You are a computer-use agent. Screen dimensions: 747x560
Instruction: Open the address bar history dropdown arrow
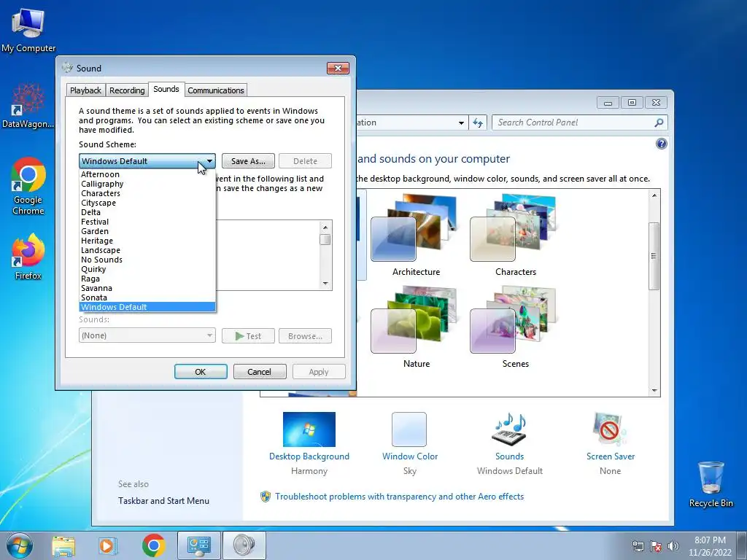pos(461,122)
